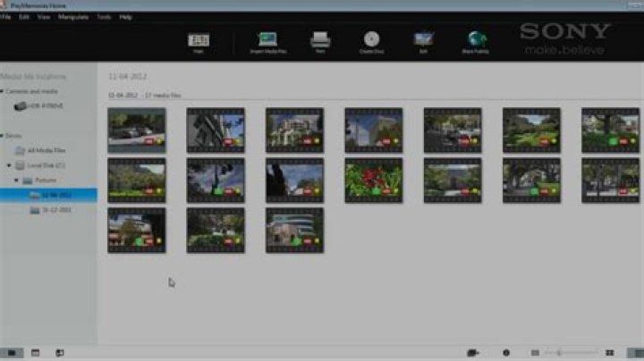644x361 pixels.
Task: Click the map view icon in bottom bar
Action: pos(60,353)
